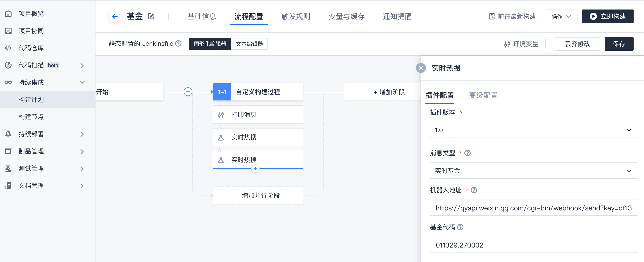Image resolution: width=644 pixels, height=262 pixels.
Task: Open the 项目概览 home icon
Action: pos(8,14)
